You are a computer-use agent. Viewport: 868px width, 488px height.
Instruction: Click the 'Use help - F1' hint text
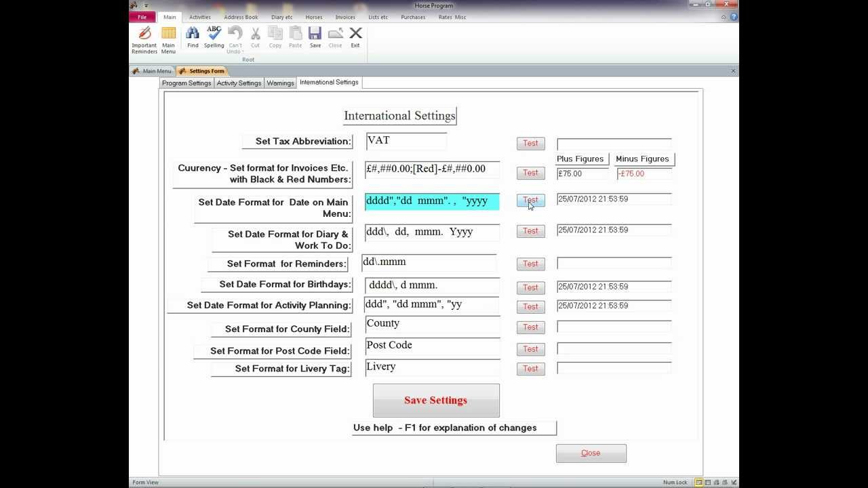pyautogui.click(x=445, y=428)
